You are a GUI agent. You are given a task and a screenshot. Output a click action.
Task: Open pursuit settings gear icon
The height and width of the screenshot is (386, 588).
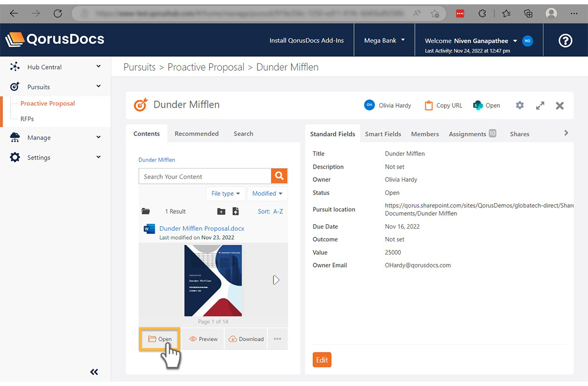[519, 105]
